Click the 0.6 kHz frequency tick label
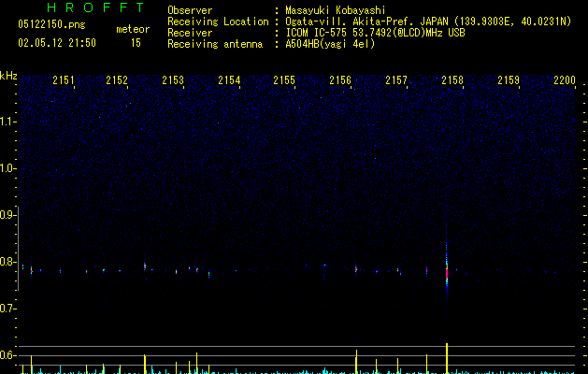The height and width of the screenshot is (374, 588). (x=7, y=355)
